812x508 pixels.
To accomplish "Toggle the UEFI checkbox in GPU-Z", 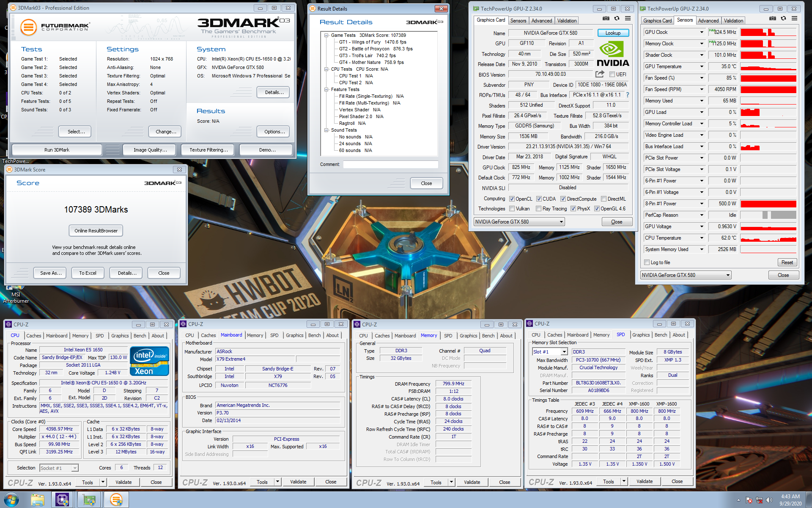I will point(612,75).
